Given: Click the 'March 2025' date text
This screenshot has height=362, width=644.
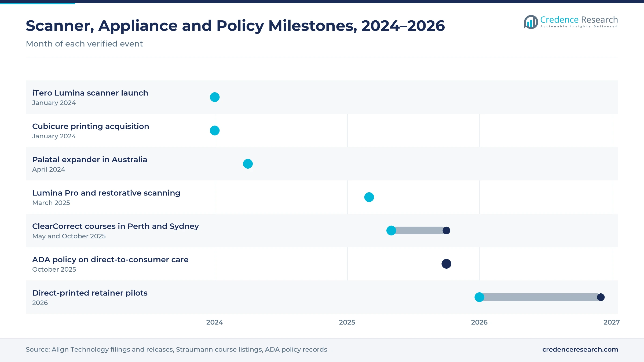Looking at the screenshot, I should (x=51, y=203).
